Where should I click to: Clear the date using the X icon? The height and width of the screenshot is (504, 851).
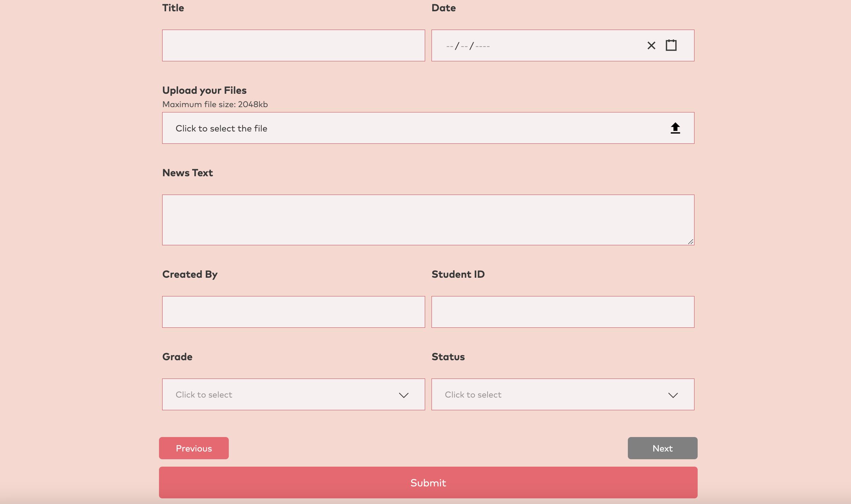tap(650, 45)
